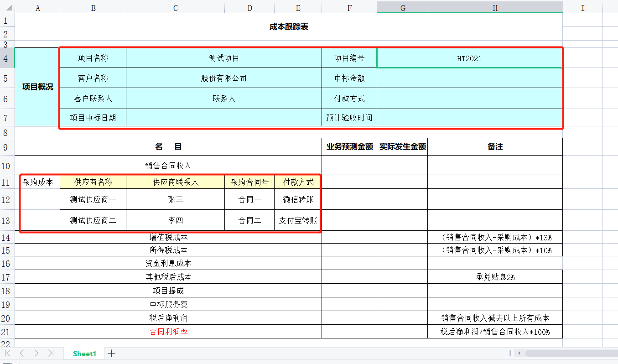
Task: Click the yellow header 供应商名称
Action: click(x=93, y=182)
